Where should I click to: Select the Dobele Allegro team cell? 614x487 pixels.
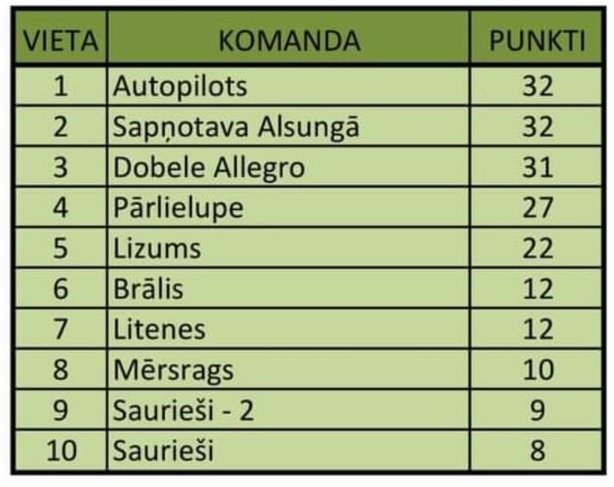pyautogui.click(x=289, y=167)
